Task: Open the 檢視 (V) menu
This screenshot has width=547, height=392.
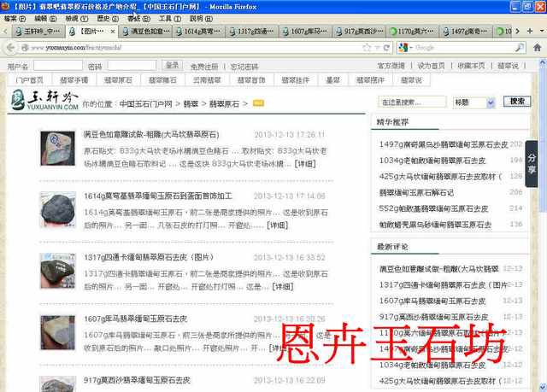Action: pos(77,19)
